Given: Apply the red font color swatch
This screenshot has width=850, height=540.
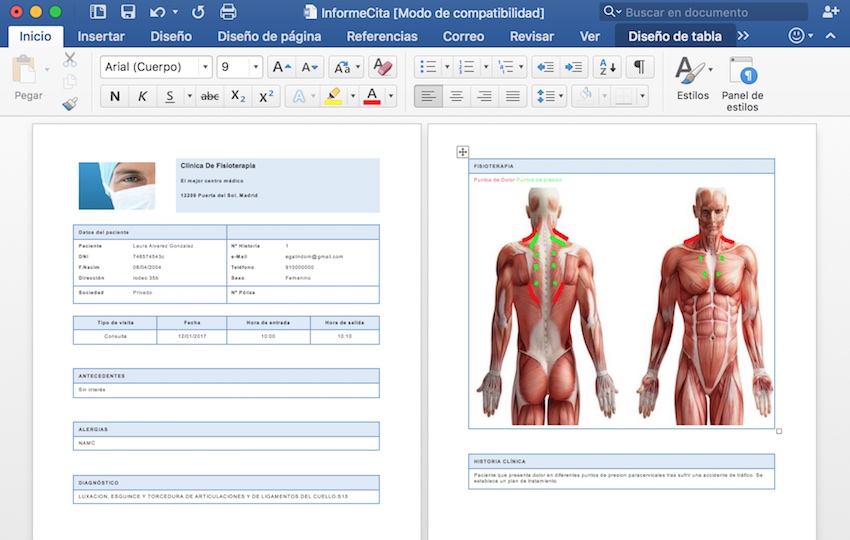Looking at the screenshot, I should point(372,96).
